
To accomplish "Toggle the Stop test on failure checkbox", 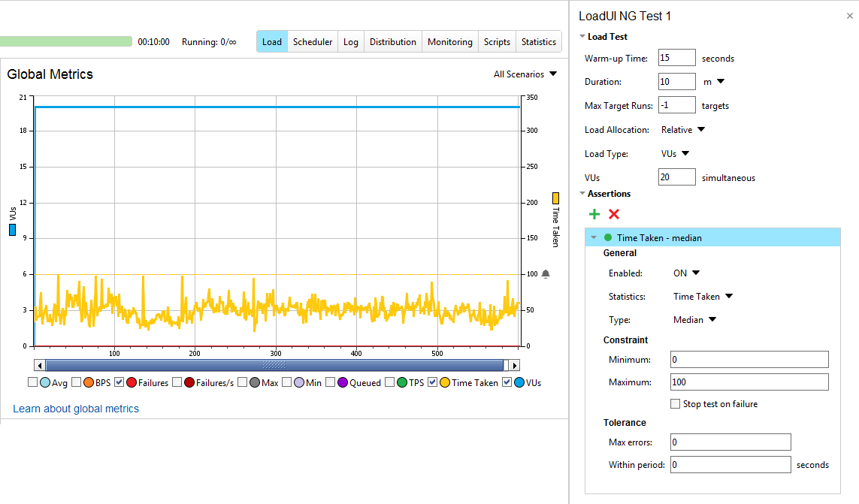I will coord(675,404).
